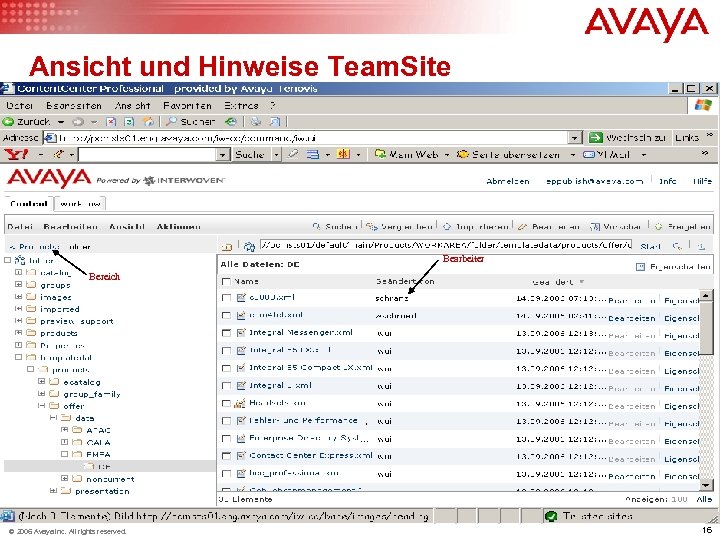Check the box for Integral Messenger.xml
This screenshot has height=540, width=720.
[226, 333]
